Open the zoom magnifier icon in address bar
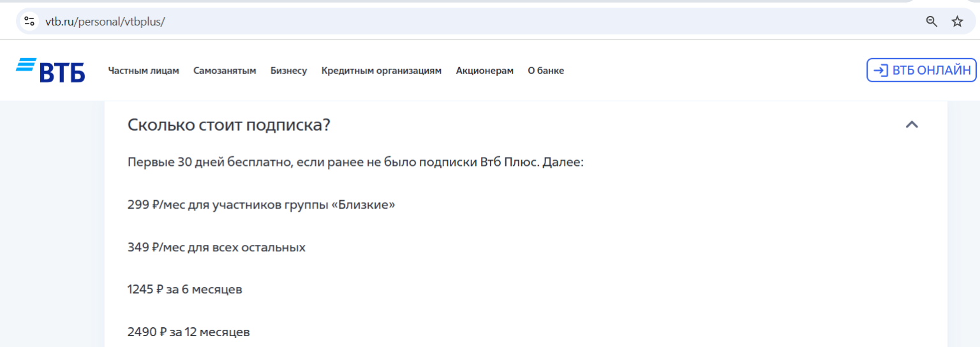The width and height of the screenshot is (980, 347). [x=932, y=21]
